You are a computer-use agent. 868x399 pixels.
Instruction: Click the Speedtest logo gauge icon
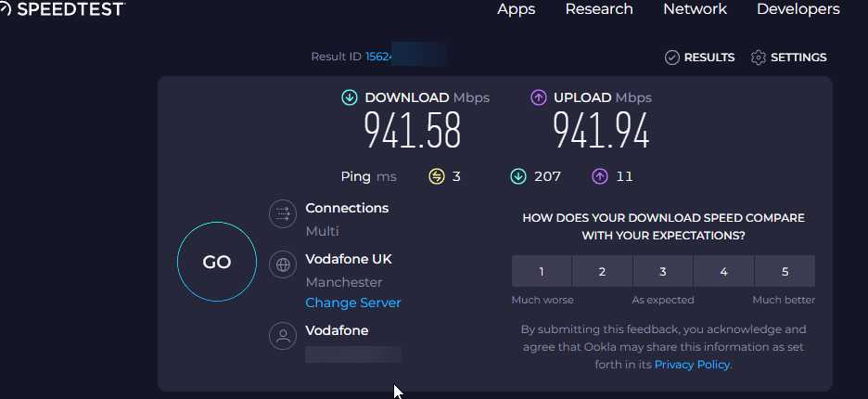click(5, 9)
